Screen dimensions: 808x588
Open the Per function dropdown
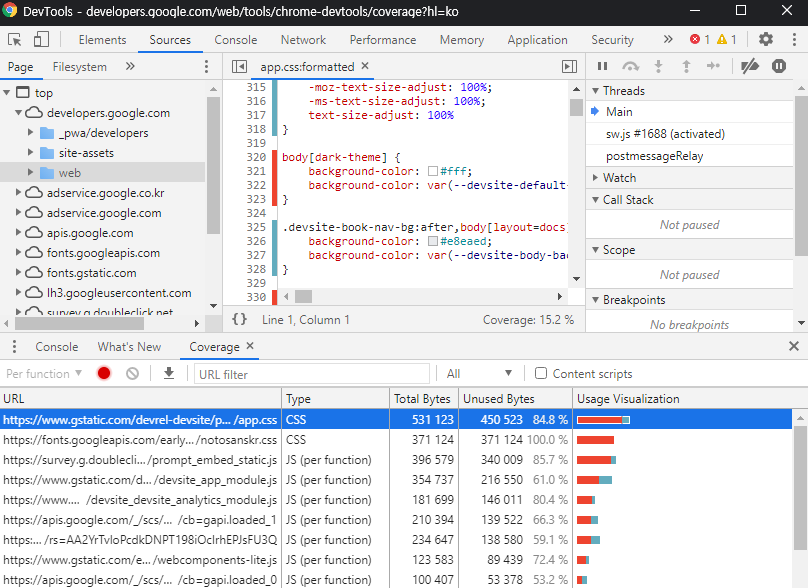click(x=44, y=374)
